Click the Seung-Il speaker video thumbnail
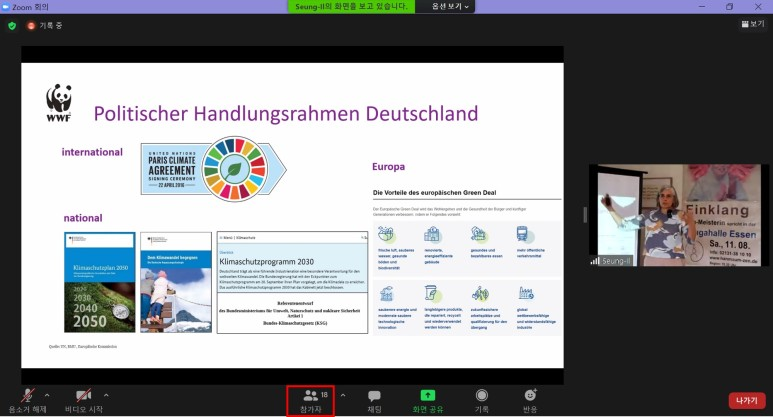 (678, 215)
